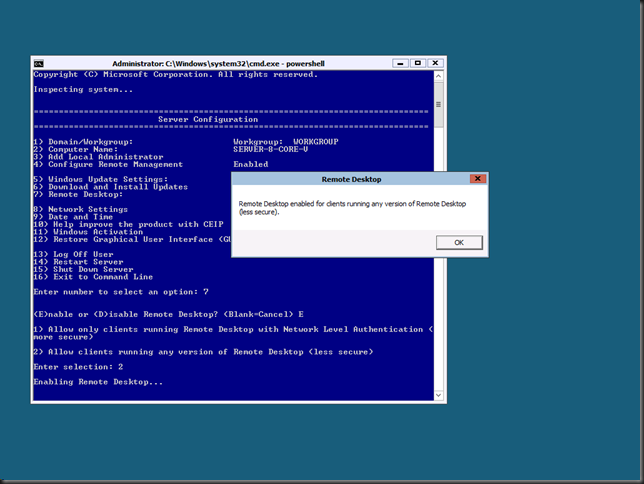Click the 'Enter number to select an option' prompt
The image size is (644, 484).
coord(121,292)
